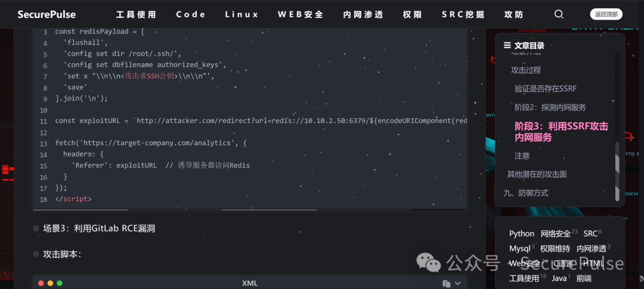Open the Python tag
The width and height of the screenshot is (644, 289).
[522, 233]
